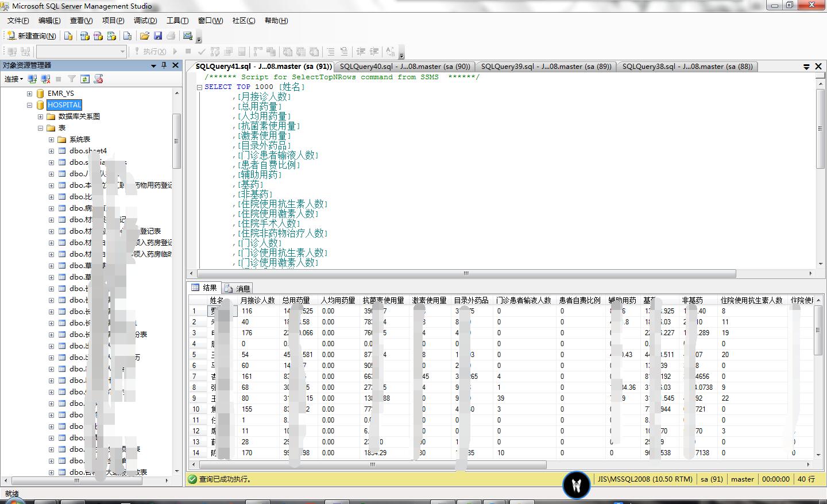Click the Connect Object Explorer icon

[33, 79]
